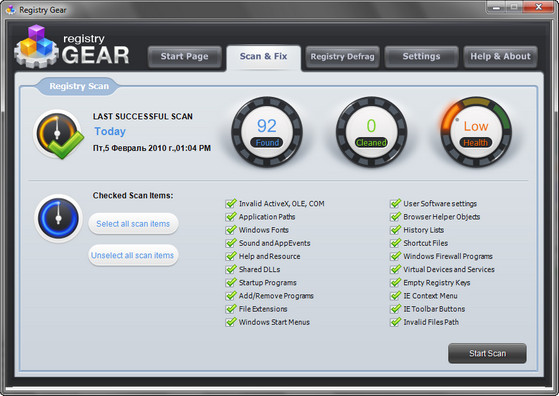Screen dimensions: 559x396
Task: Click the Registry Gear title bar app icon
Action: [x=10, y=10]
